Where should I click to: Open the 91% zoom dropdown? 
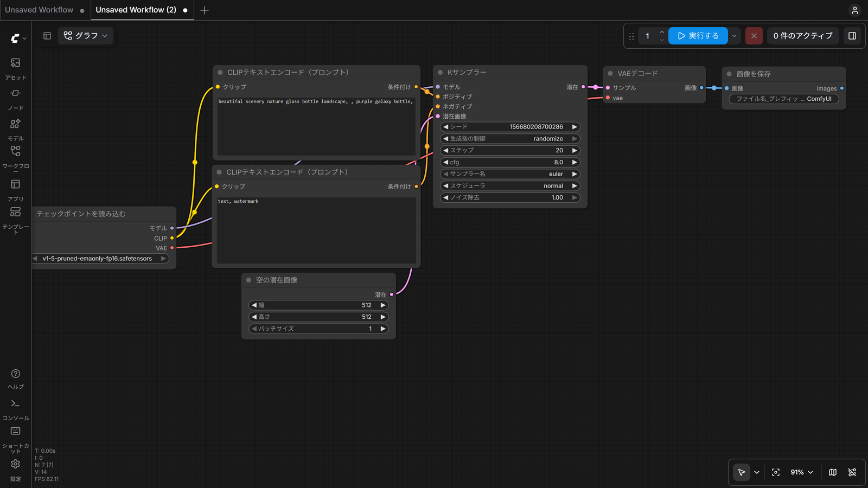[802, 472]
